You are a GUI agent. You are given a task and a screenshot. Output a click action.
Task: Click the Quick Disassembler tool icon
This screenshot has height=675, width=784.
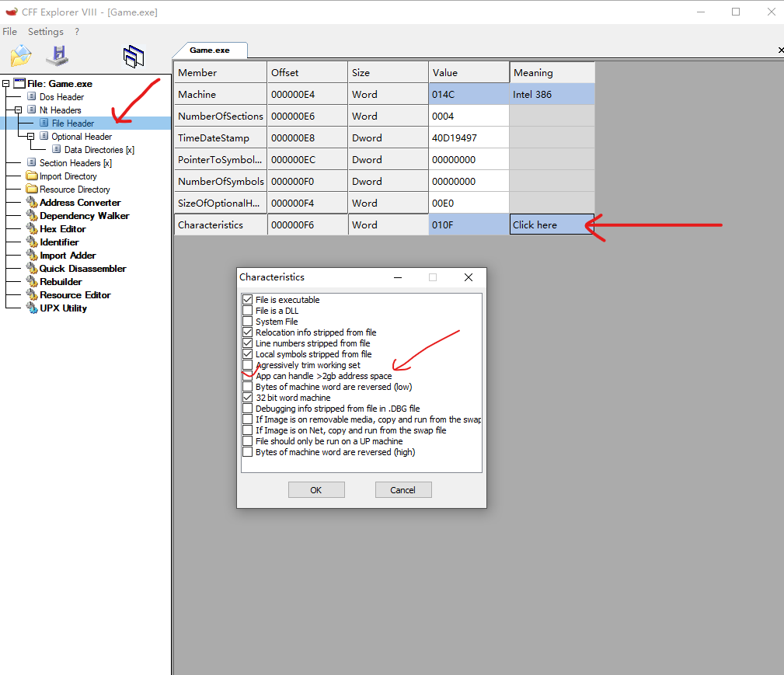pos(32,269)
